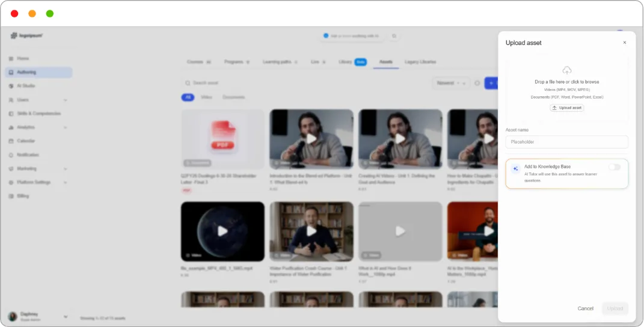Image resolution: width=644 pixels, height=327 pixels.
Task: Click the Marketing megaphone icon
Action: (11, 169)
